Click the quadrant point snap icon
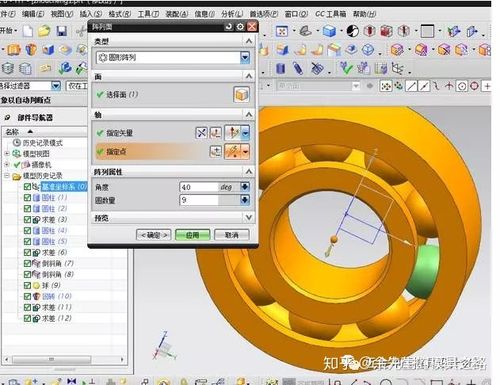Viewport: 500px width, 385px height. tap(474, 86)
